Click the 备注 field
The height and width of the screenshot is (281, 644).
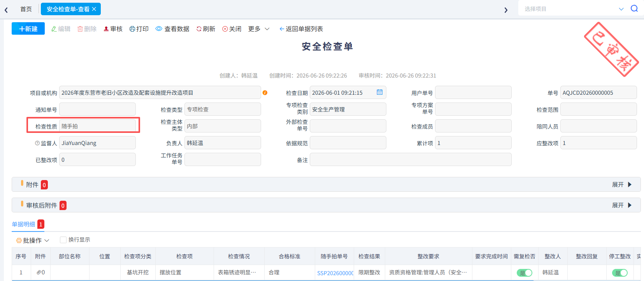tap(411, 160)
